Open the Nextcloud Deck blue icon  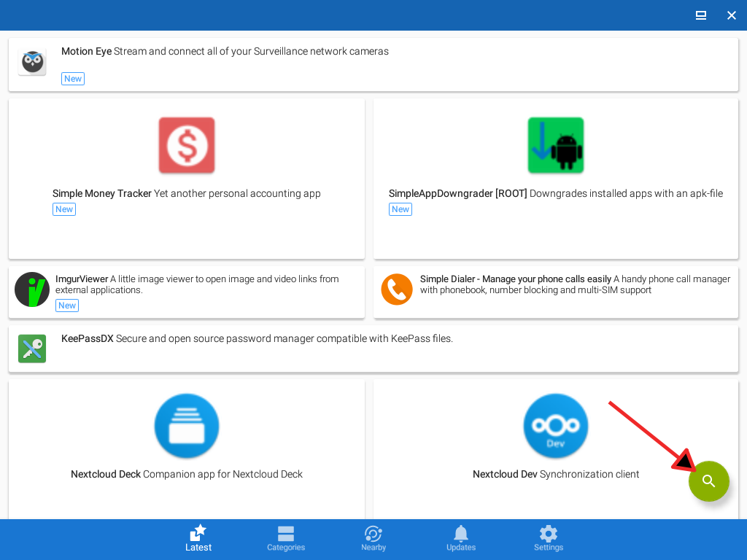pos(187,427)
